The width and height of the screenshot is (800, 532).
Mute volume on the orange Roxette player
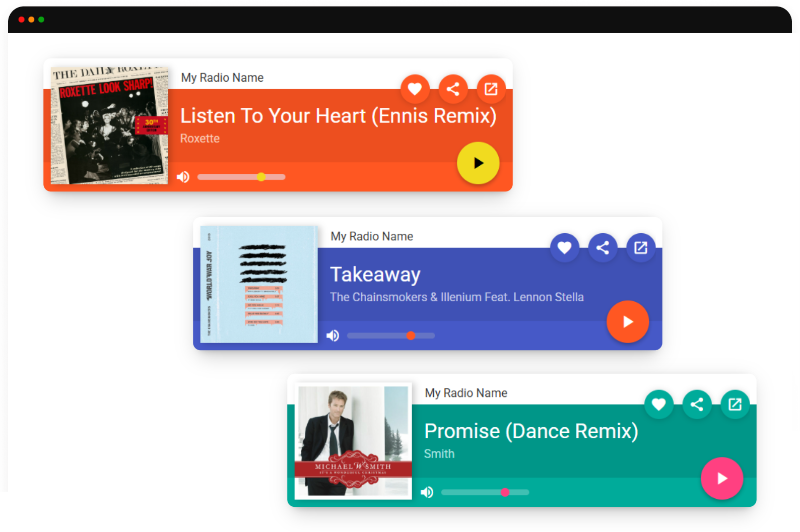pyautogui.click(x=183, y=177)
